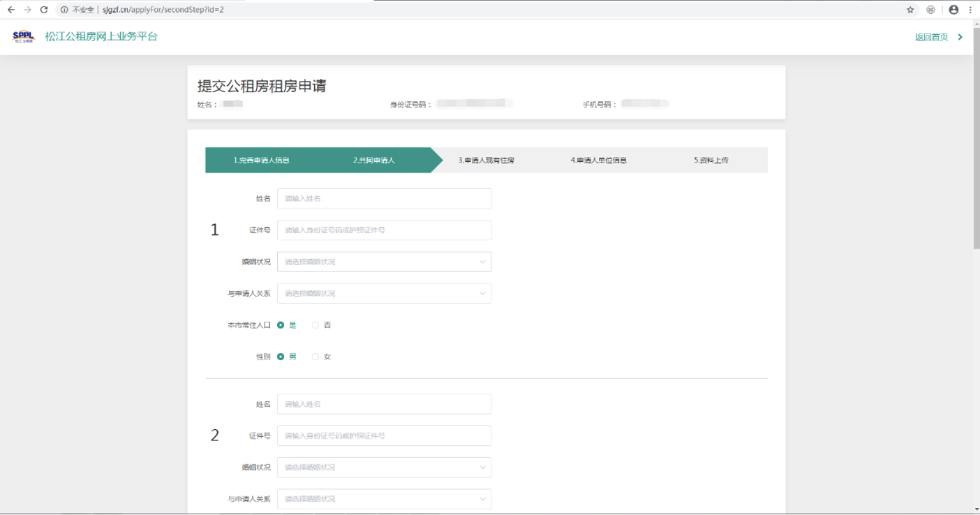Click 姓名 input field for applicant 1
The height and width of the screenshot is (515, 980).
point(384,199)
